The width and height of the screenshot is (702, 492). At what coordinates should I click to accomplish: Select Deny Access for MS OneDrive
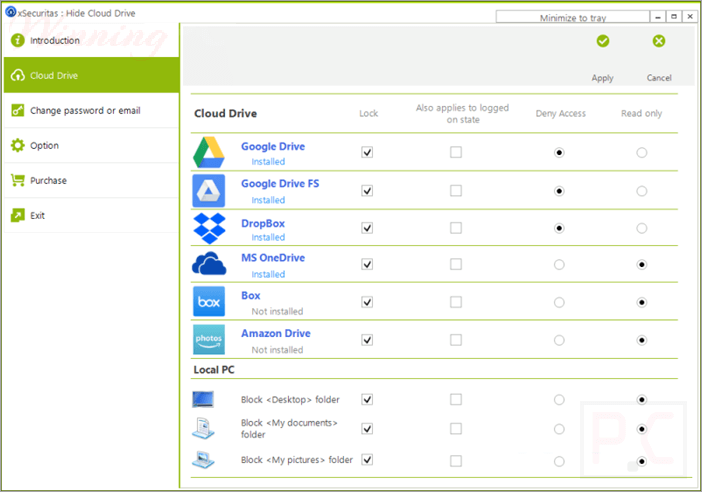[x=559, y=265]
